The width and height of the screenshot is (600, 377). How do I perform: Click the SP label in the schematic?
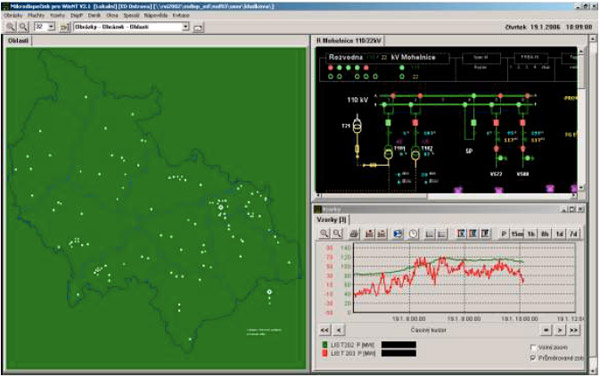[x=469, y=151]
